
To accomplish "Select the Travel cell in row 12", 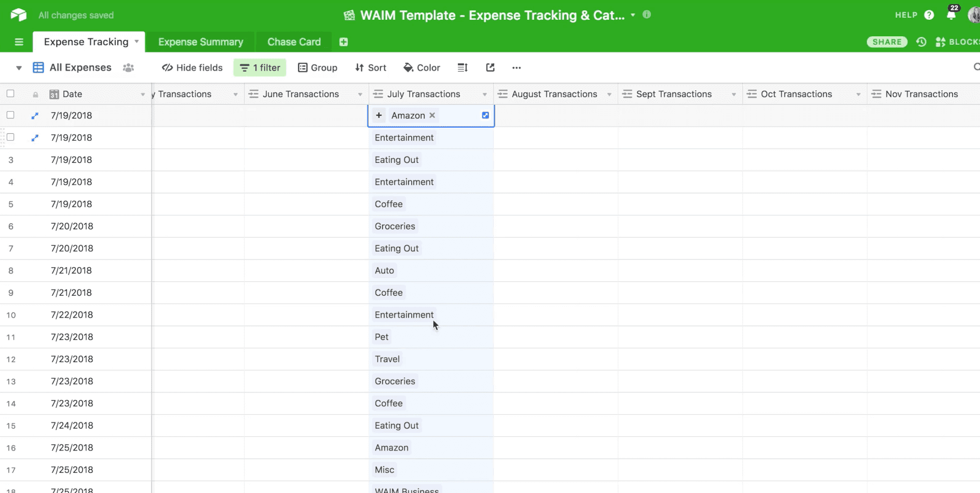I will coord(431,359).
